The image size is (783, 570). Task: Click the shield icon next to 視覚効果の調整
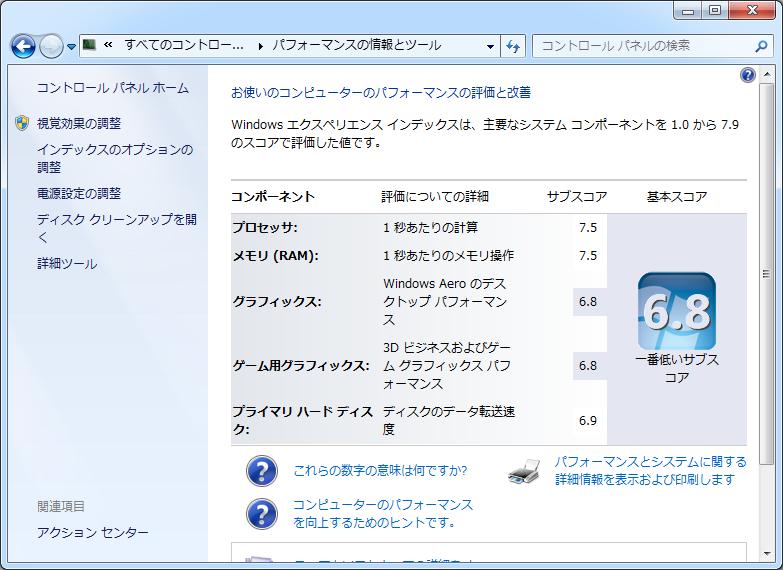point(22,123)
